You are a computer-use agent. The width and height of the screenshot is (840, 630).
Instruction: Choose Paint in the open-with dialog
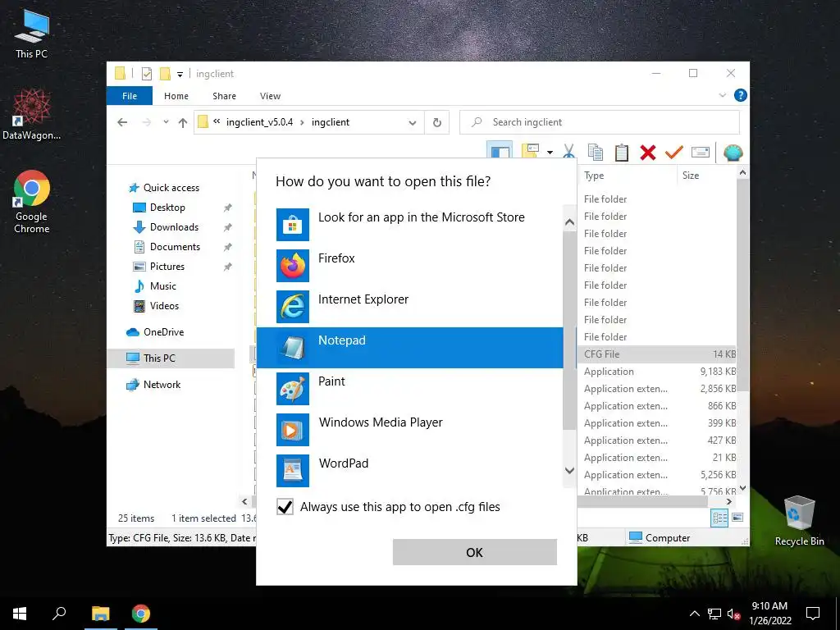(410, 388)
